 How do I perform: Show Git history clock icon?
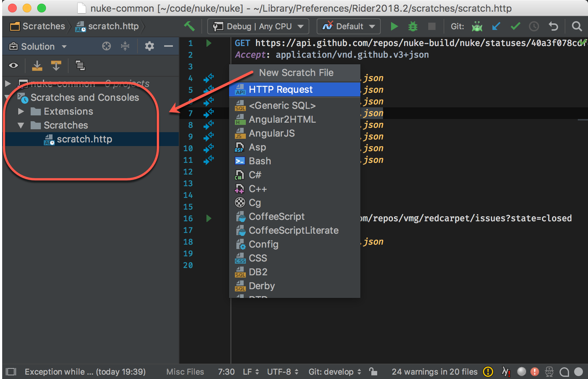[x=534, y=26]
